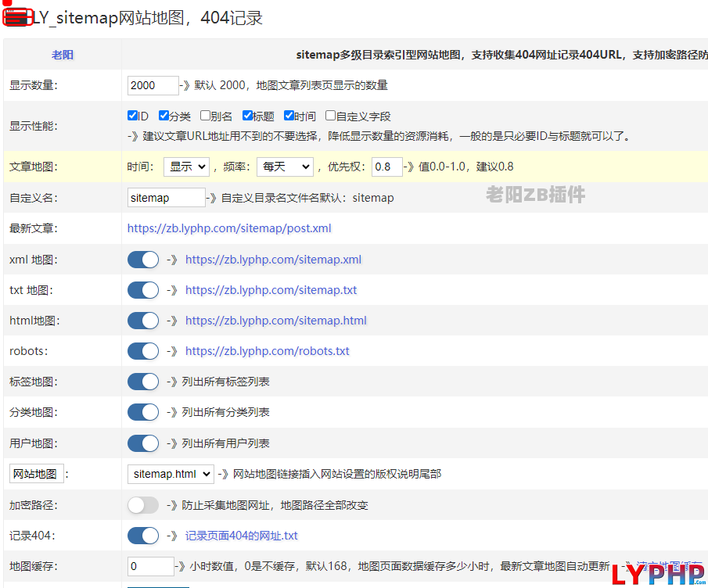This screenshot has height=588, width=708.
Task: Open the sitemap.txt link
Action: point(271,290)
